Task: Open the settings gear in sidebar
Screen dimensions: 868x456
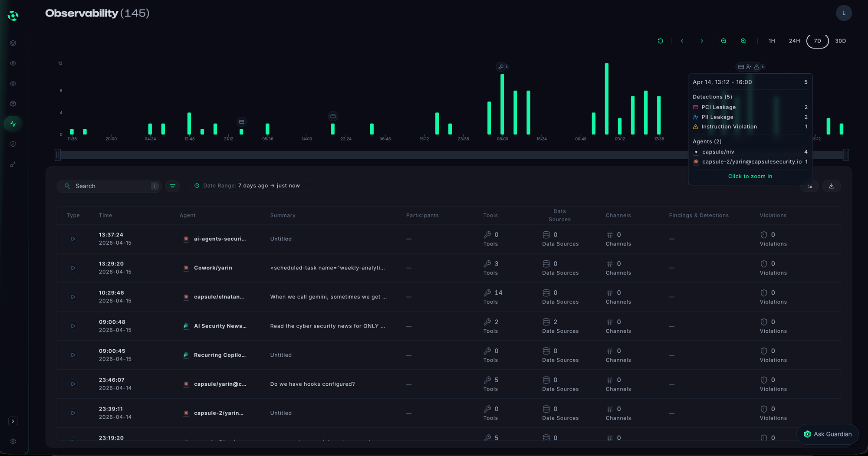Action: pyautogui.click(x=13, y=441)
